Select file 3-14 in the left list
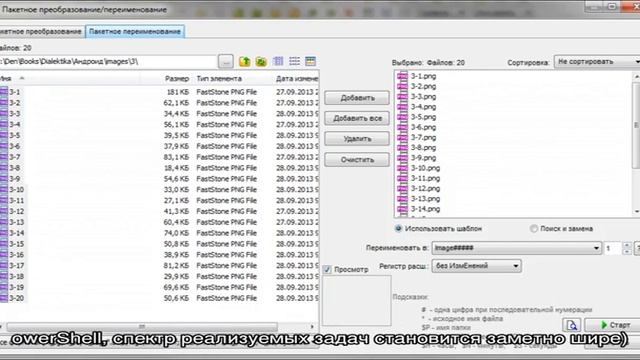 16,233
